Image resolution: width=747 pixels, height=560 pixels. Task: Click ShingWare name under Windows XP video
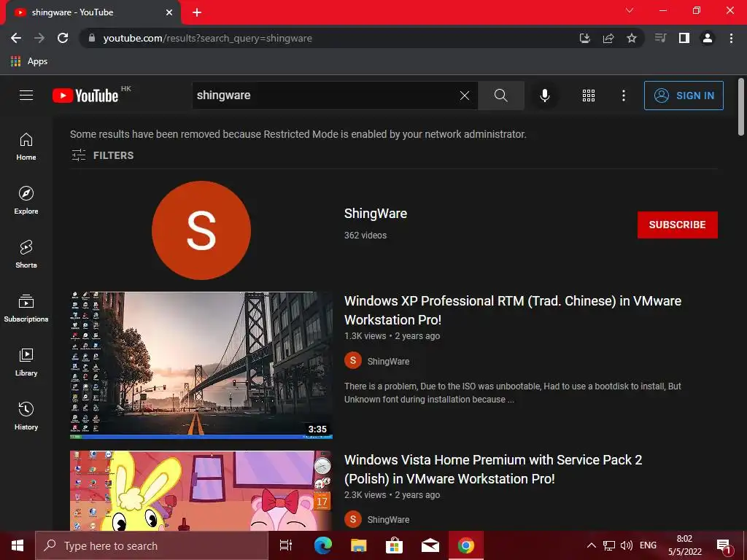[388, 362]
